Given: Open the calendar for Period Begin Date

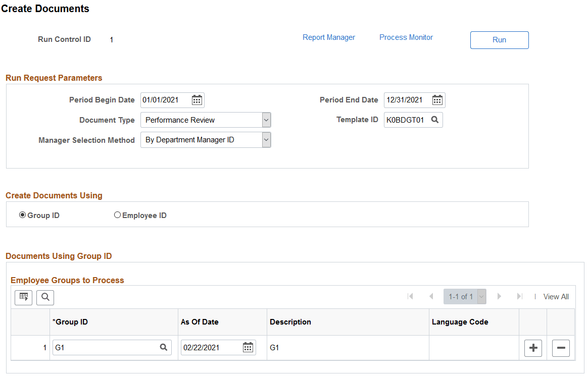Looking at the screenshot, I should (x=197, y=100).
